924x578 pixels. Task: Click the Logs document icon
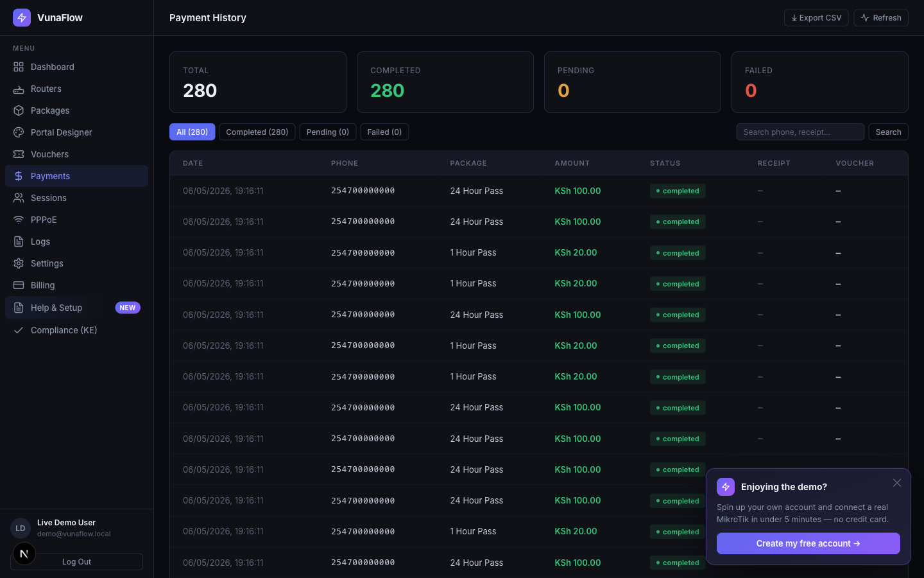(x=19, y=241)
